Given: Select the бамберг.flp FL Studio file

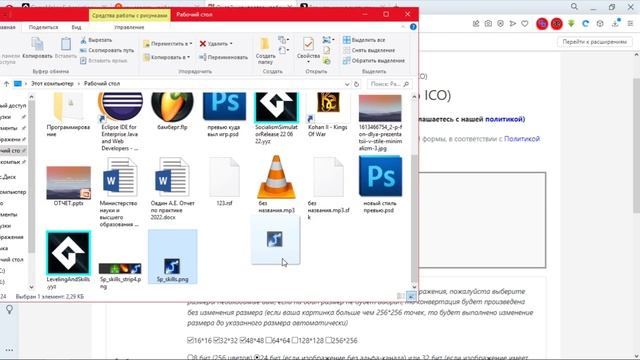Looking at the screenshot, I should click(172, 111).
